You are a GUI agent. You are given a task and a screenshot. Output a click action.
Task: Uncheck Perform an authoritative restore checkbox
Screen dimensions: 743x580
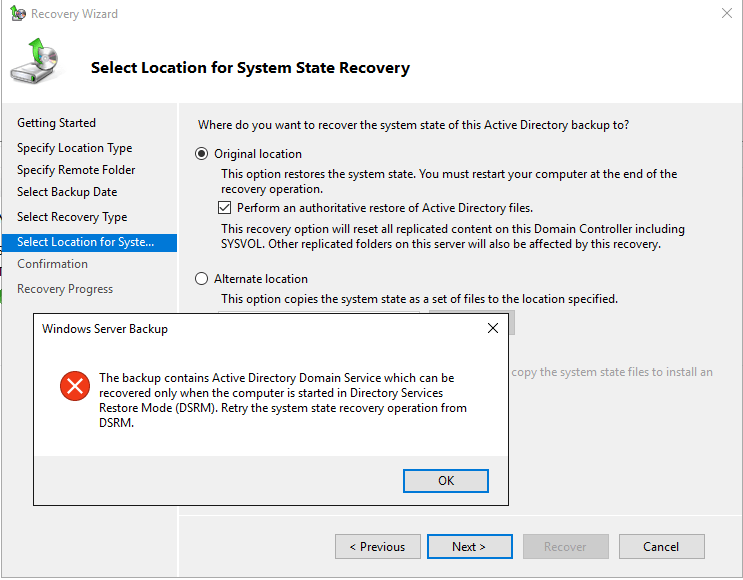[x=225, y=208]
